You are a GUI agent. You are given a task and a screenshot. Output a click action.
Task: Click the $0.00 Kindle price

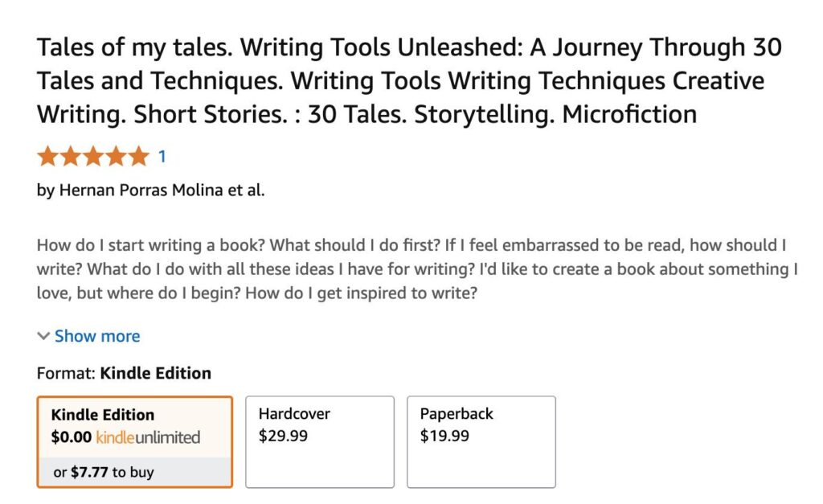pos(71,438)
